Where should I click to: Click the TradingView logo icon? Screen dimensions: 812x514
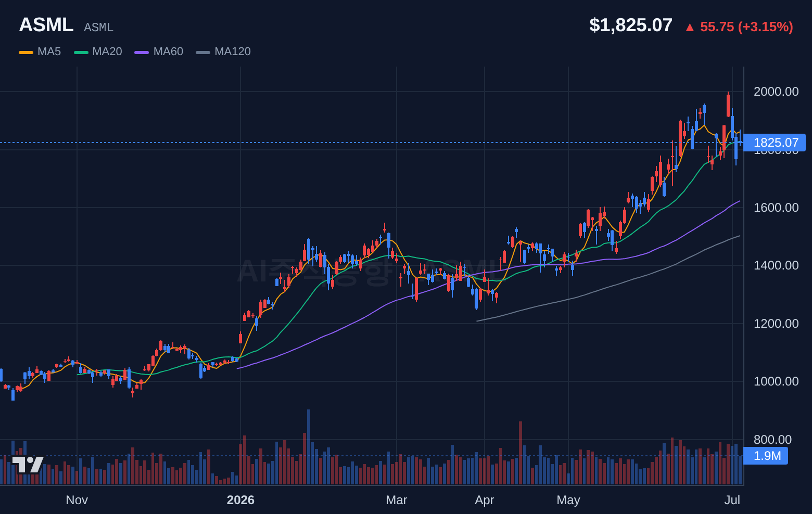click(x=28, y=464)
